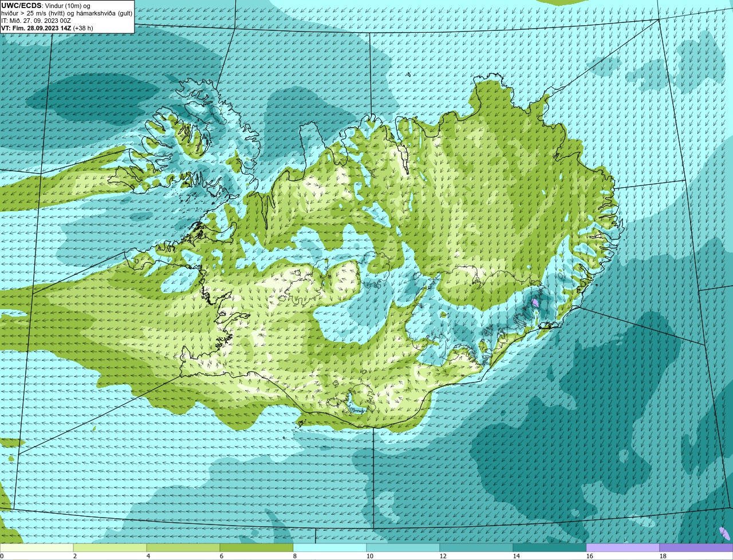The height and width of the screenshot is (560, 733).
Task: Click the 14–16 m/s dark teal legend swatch
Action: point(550,548)
